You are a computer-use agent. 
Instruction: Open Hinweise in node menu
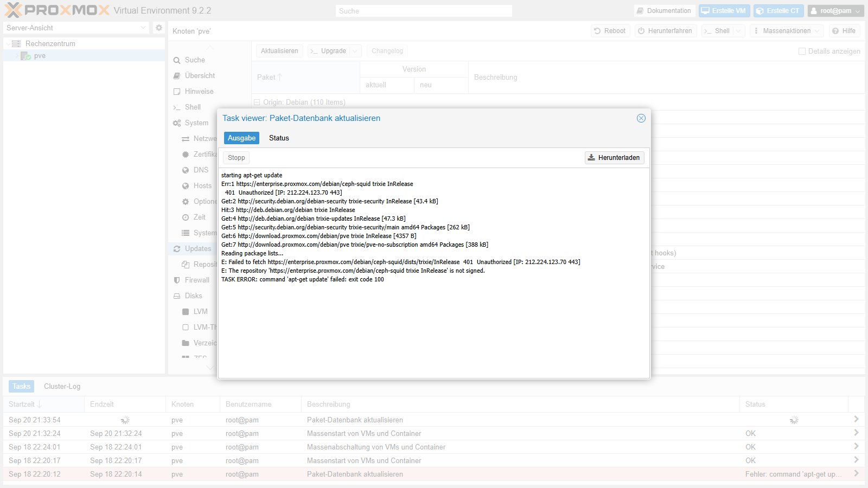click(x=199, y=92)
